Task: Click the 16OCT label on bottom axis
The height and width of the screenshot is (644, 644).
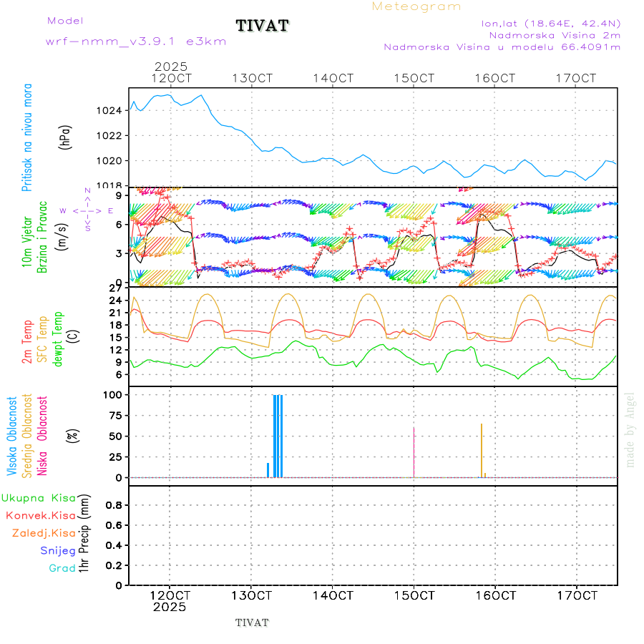Action: click(x=495, y=595)
